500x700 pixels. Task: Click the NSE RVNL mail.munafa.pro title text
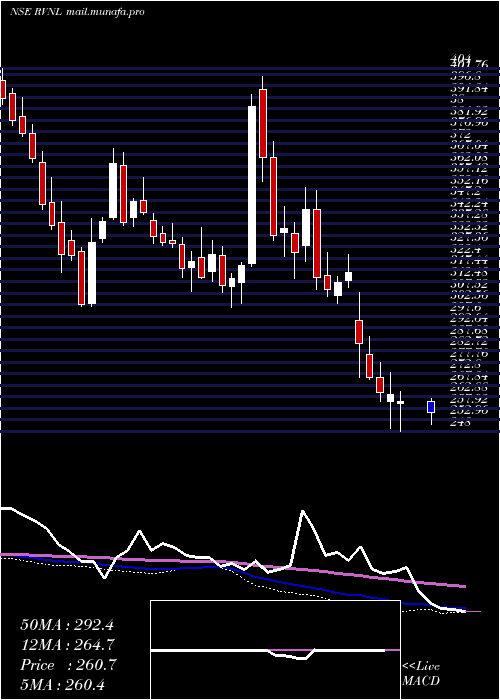pyautogui.click(x=77, y=12)
